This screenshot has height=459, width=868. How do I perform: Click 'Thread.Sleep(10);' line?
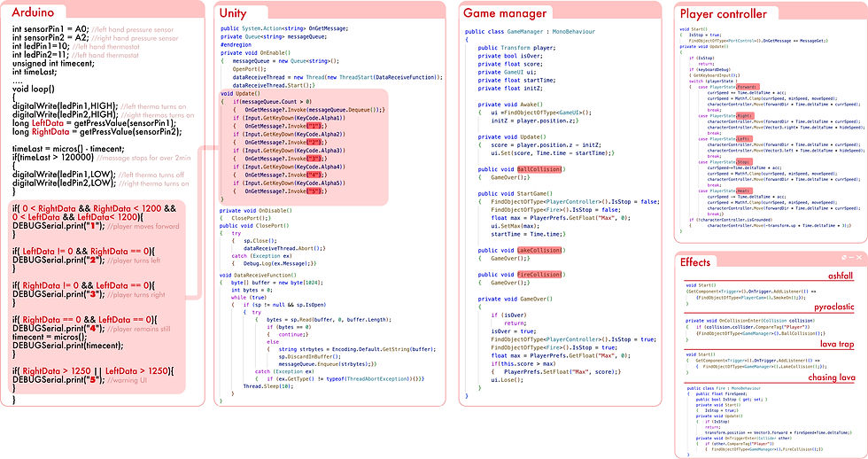click(267, 386)
